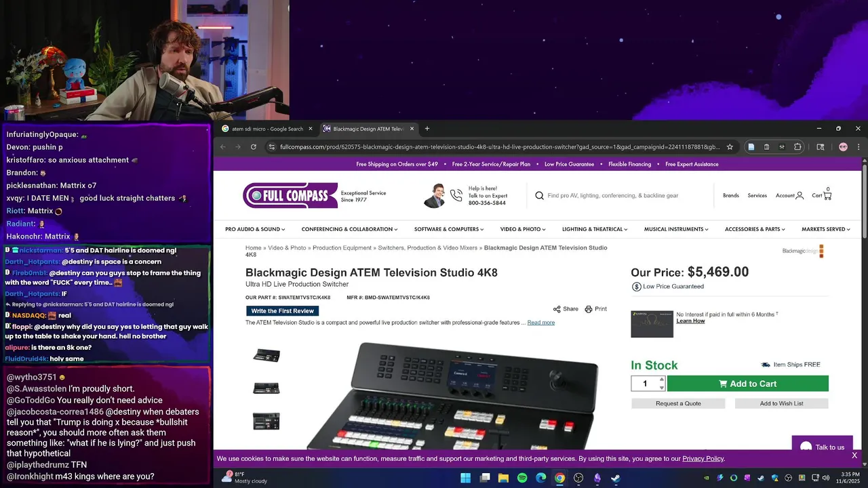Click the Chrome address bar URL
Image resolution: width=868 pixels, height=488 pixels.
coord(500,146)
